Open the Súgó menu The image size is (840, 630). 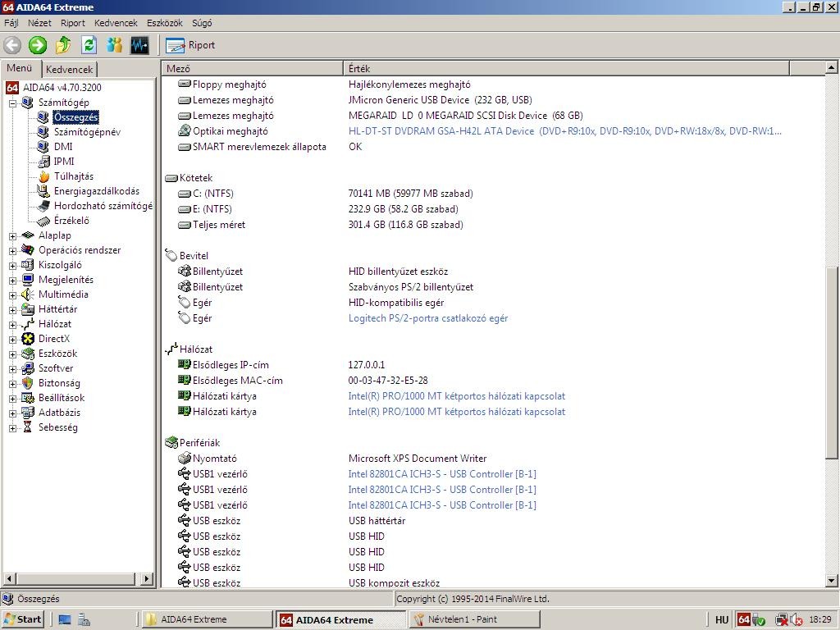click(202, 23)
